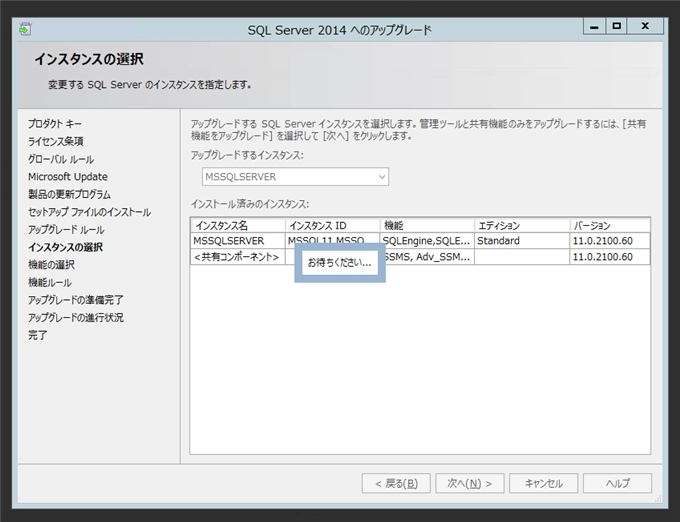Image resolution: width=680 pixels, height=522 pixels.
Task: Select the アップグレードの進行状況 step
Action: pyautogui.click(x=75, y=318)
